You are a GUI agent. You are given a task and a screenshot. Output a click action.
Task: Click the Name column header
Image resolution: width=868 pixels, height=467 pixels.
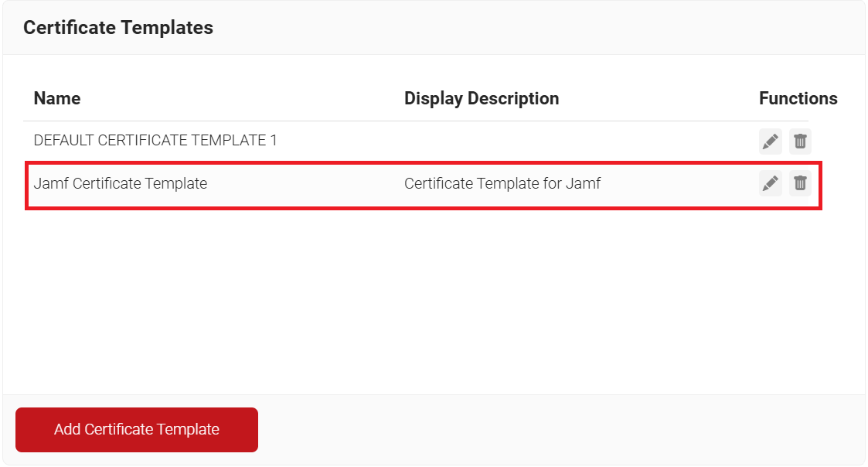click(57, 99)
